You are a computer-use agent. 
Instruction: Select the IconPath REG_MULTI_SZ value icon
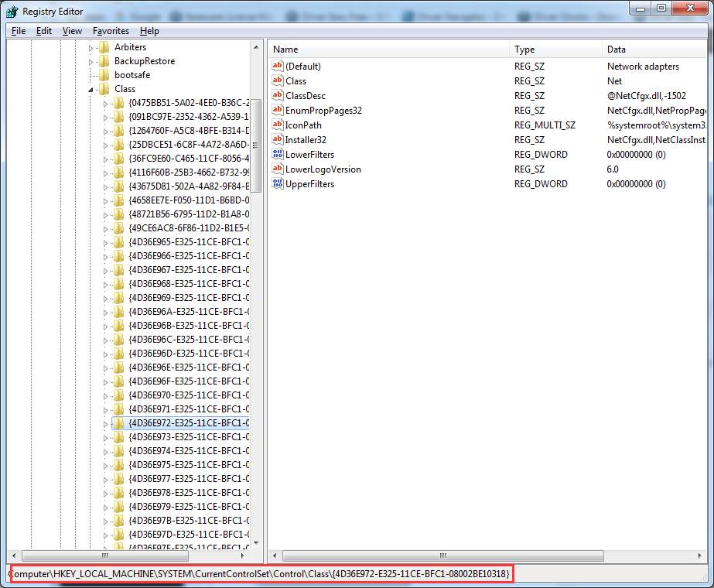277,125
